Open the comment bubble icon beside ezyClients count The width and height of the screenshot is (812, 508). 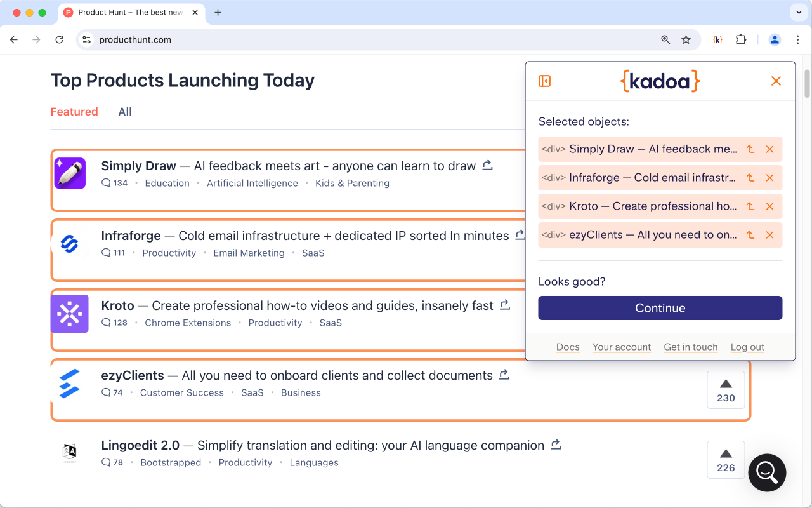point(105,392)
